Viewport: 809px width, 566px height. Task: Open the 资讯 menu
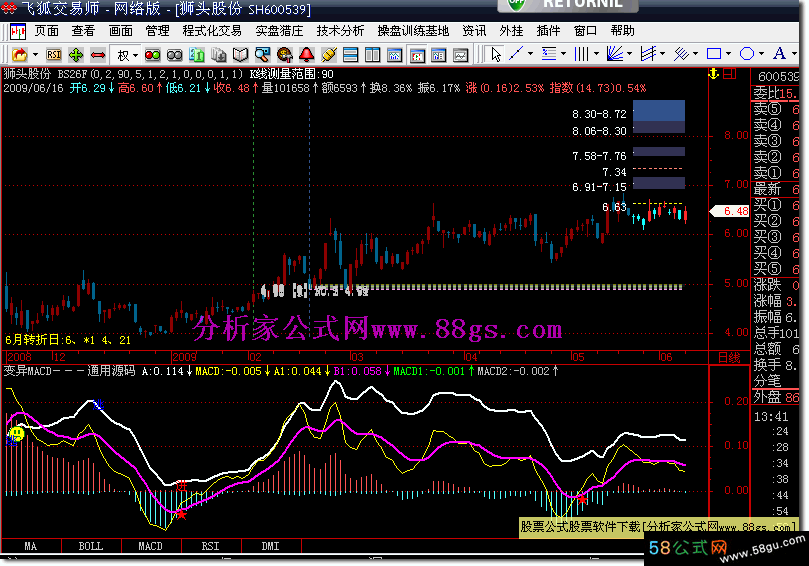[474, 31]
